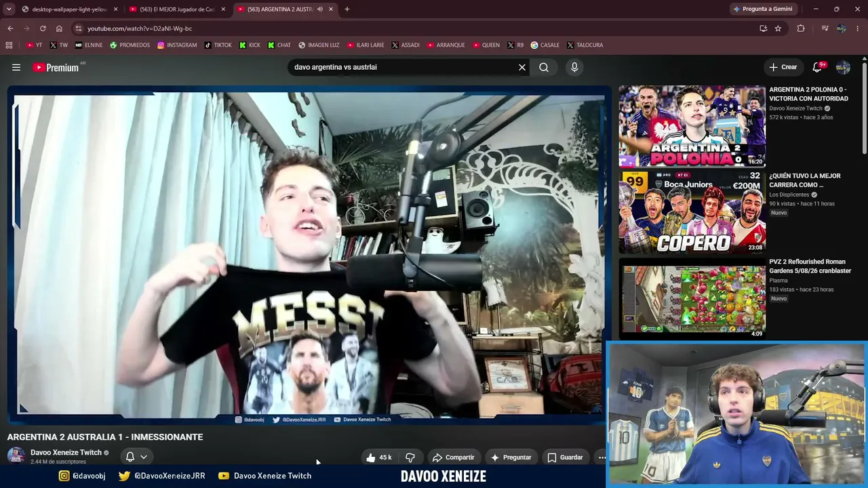Close the El MEJOR Jugador tab
Viewport: 868px width, 488px height.
pyautogui.click(x=223, y=9)
